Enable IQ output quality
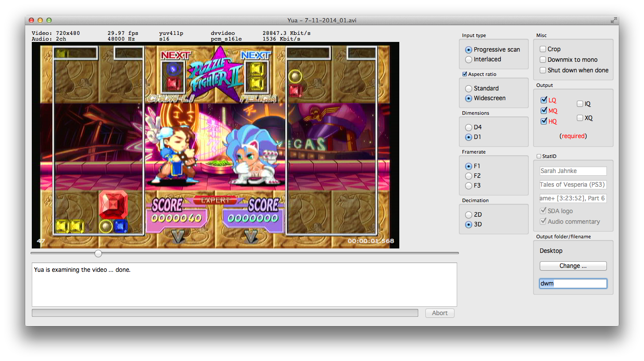The image size is (644, 361). tap(580, 104)
